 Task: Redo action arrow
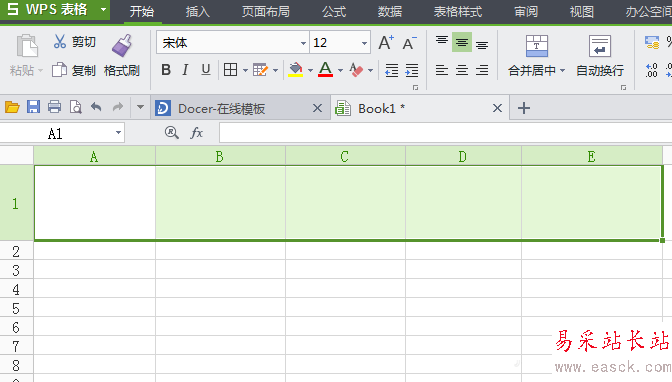(117, 107)
